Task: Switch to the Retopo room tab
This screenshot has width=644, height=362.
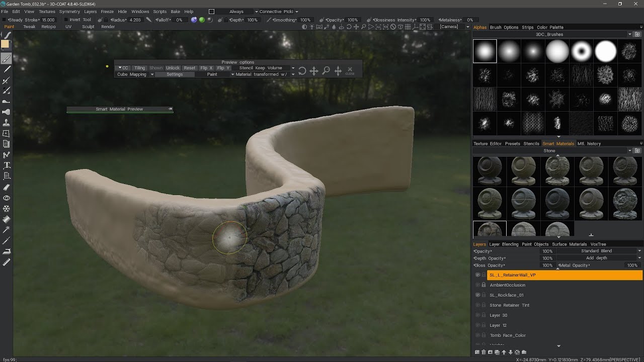Action: coord(48,27)
